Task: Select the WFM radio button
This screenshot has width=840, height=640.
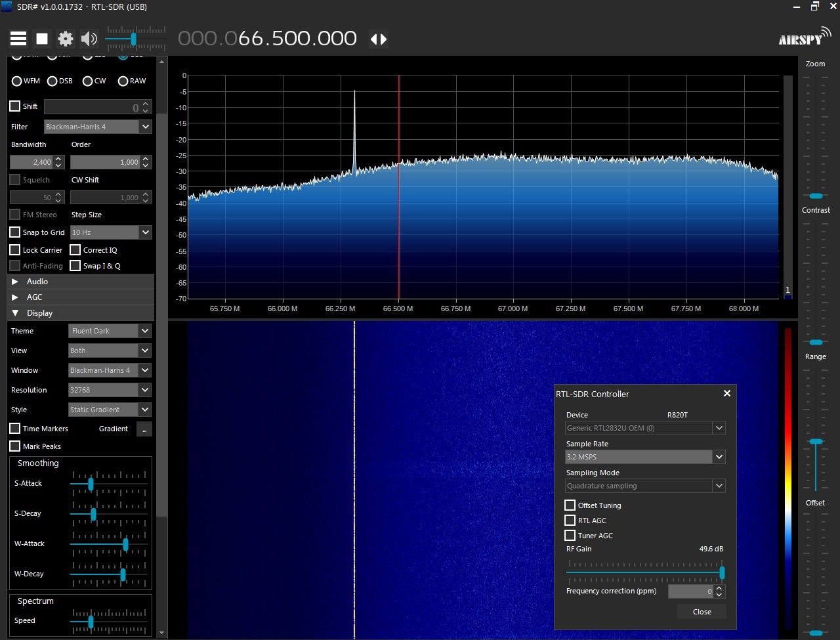Action: pos(17,81)
